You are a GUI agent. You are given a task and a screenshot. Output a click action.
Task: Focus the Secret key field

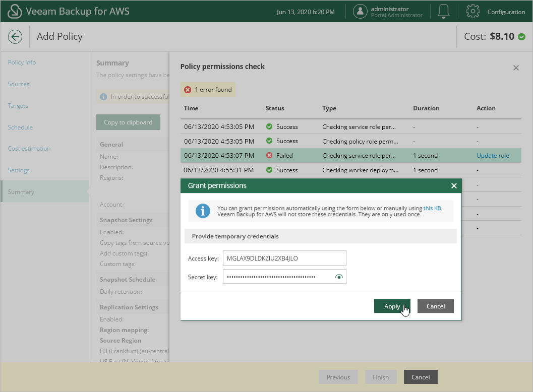(x=284, y=277)
